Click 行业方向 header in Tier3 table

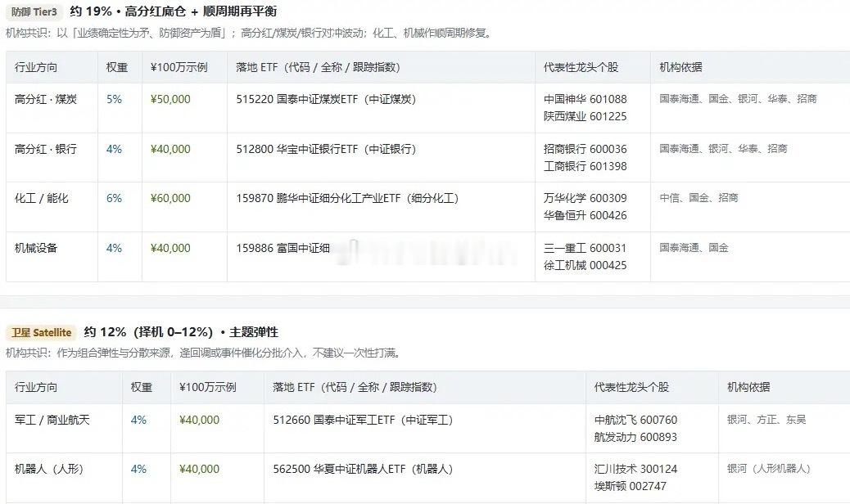[x=36, y=67]
